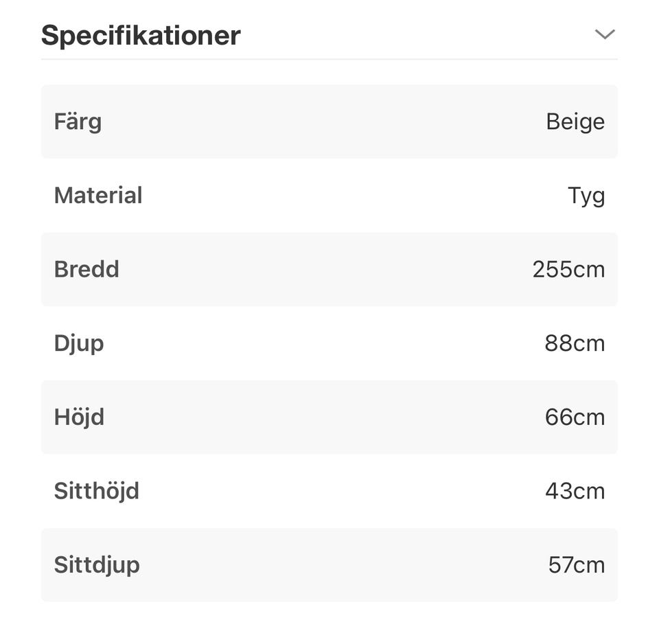The height and width of the screenshot is (644, 659).
Task: Select the Djup label
Action: coord(79,343)
